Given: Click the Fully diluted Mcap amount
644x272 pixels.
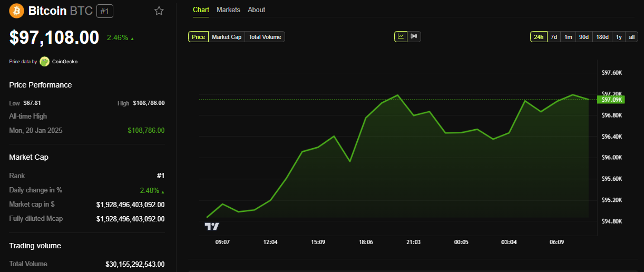Looking at the screenshot, I should (x=130, y=219).
